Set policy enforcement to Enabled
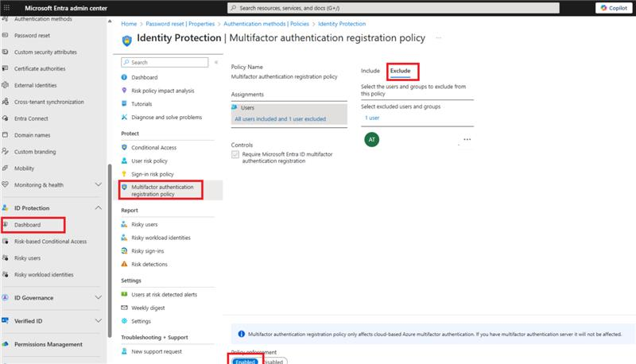 (x=245, y=362)
